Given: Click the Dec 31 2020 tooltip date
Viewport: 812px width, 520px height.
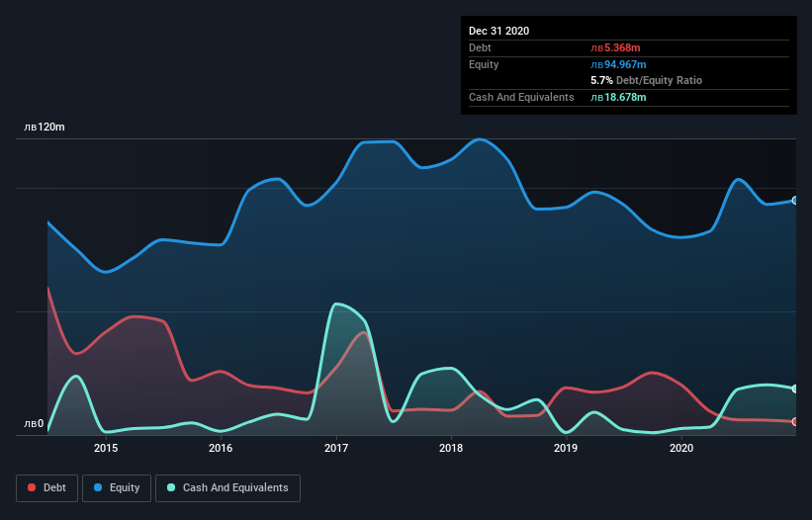Looking at the screenshot, I should click(x=498, y=31).
